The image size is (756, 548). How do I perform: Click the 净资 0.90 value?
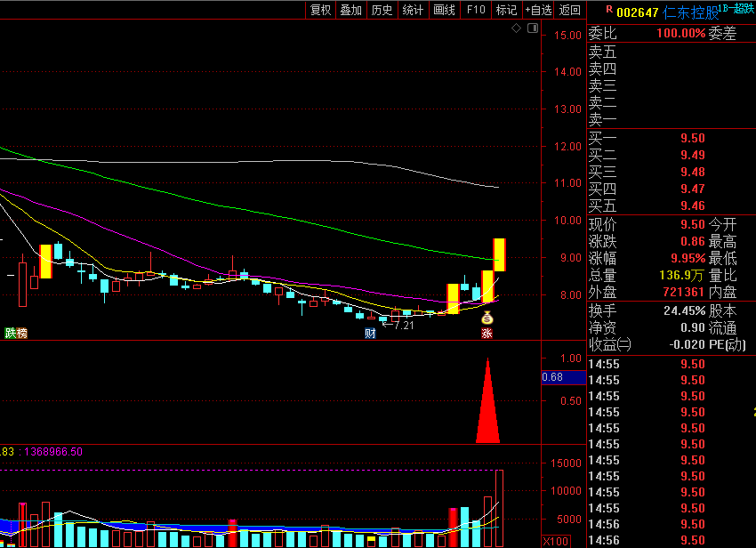point(692,327)
